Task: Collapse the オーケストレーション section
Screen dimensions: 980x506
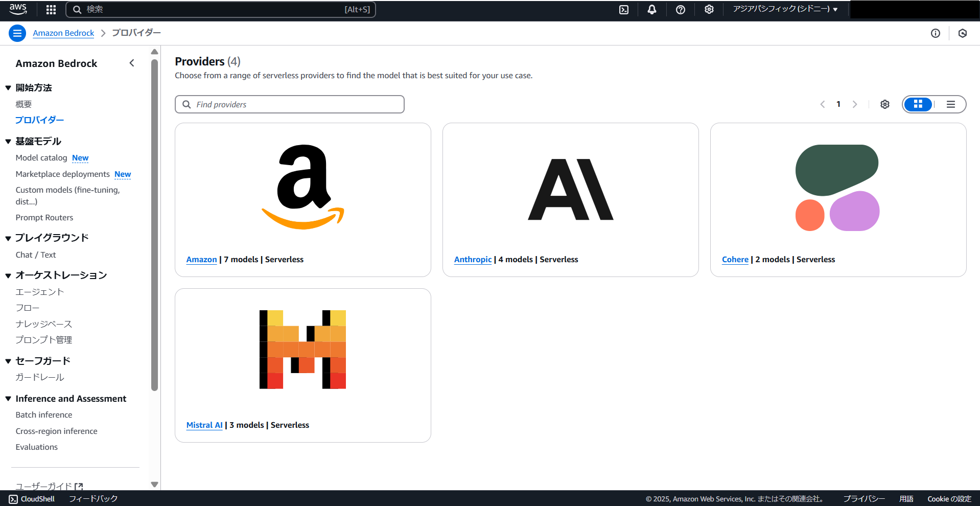Action: coord(8,275)
